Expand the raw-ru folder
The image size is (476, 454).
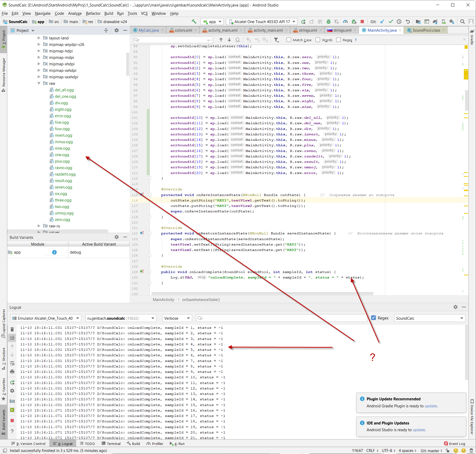[x=39, y=226]
